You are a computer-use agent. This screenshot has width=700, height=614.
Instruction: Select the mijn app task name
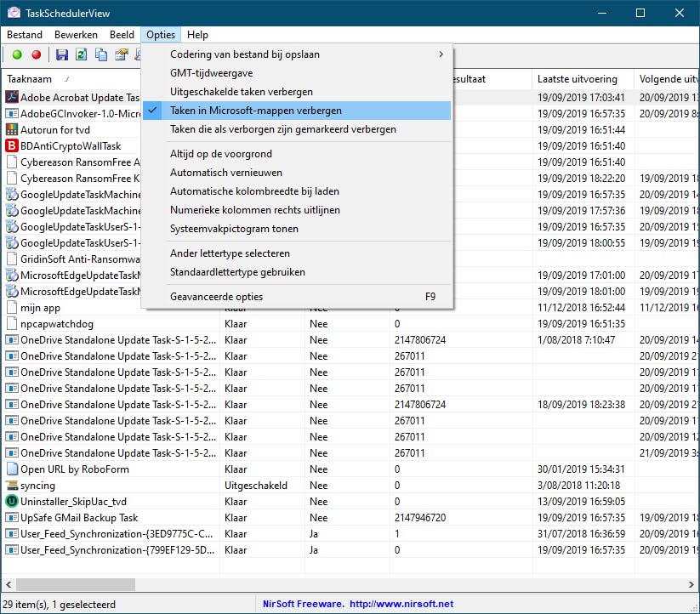[40, 308]
